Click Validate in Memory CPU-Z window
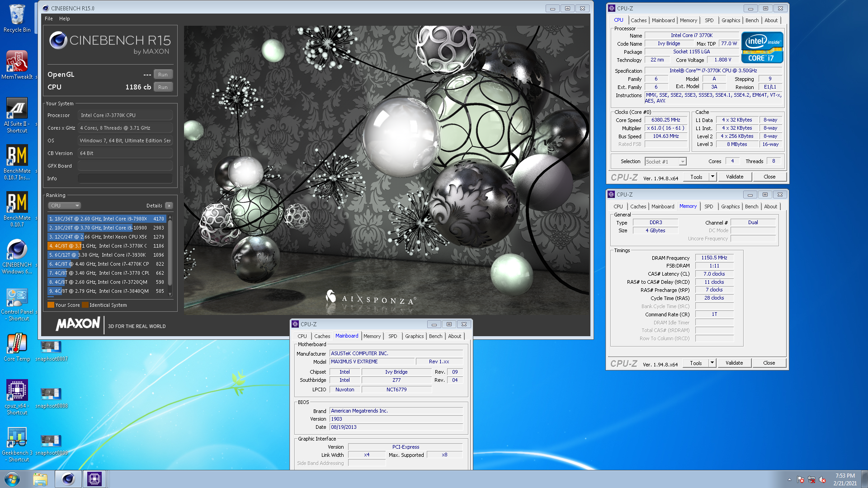The height and width of the screenshot is (488, 868). [734, 363]
